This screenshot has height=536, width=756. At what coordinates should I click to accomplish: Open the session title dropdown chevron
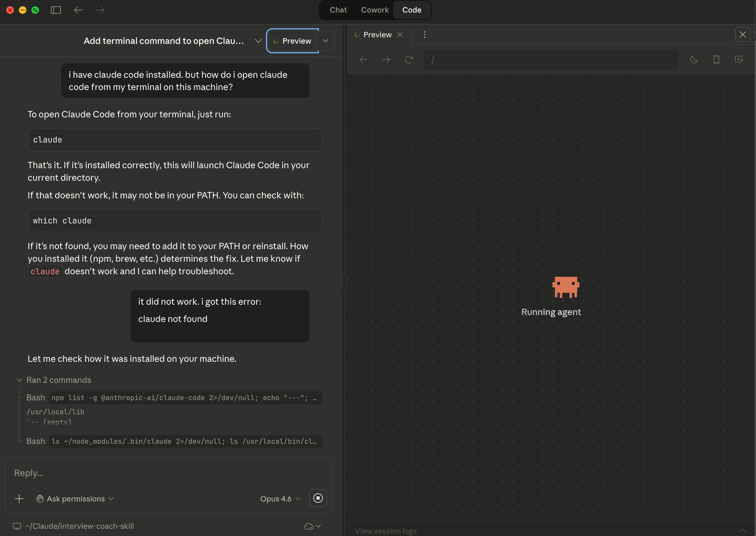pos(258,41)
